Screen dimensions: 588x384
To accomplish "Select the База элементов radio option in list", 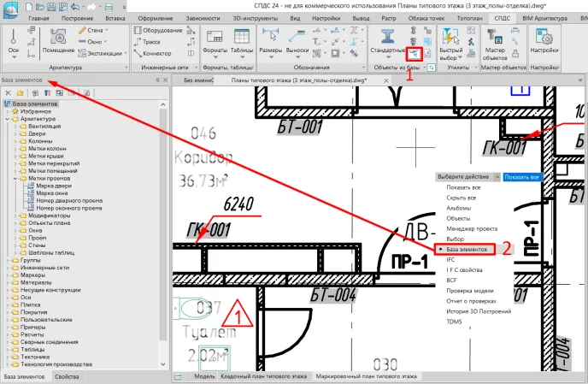I will click(467, 249).
